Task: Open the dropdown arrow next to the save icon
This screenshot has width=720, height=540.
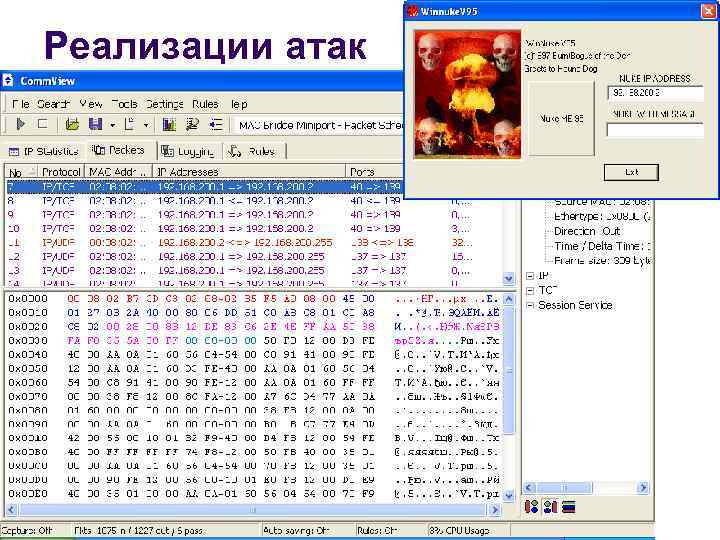Action: click(x=112, y=125)
